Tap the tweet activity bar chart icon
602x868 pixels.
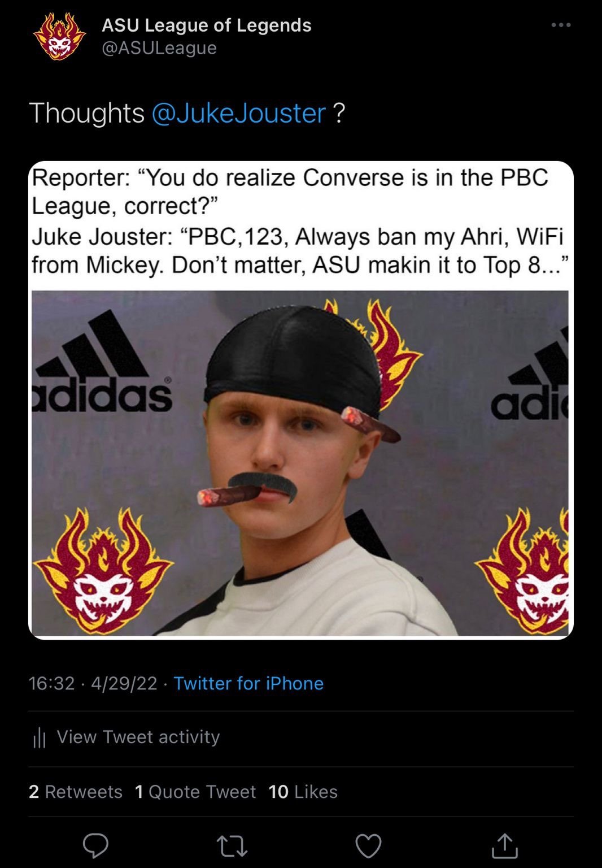pos(39,737)
